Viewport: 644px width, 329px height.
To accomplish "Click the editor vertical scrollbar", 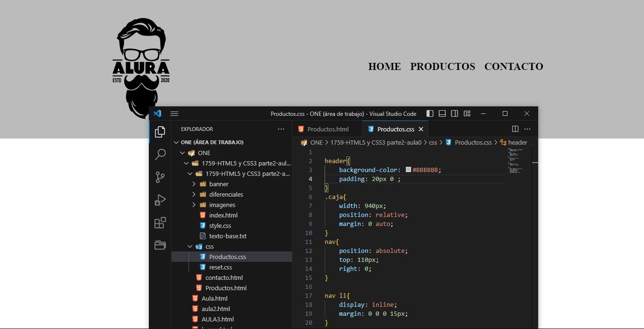I will pyautogui.click(x=535, y=238).
